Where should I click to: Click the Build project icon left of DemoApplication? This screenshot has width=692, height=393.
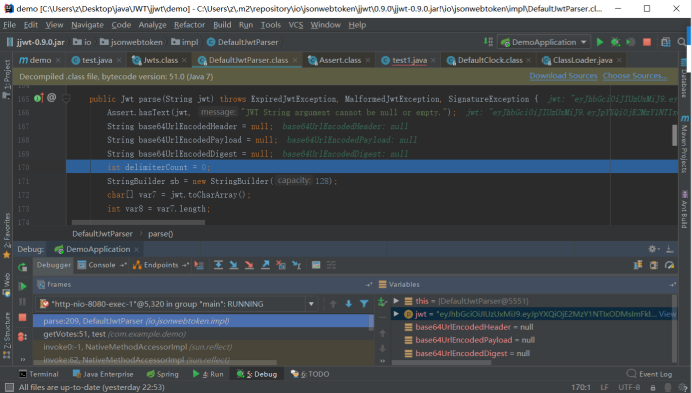click(x=488, y=42)
